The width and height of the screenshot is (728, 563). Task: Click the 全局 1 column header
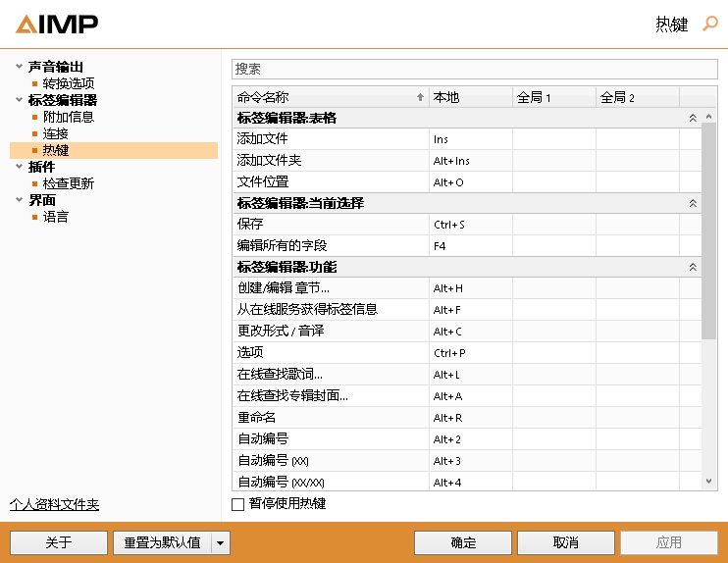click(x=554, y=97)
